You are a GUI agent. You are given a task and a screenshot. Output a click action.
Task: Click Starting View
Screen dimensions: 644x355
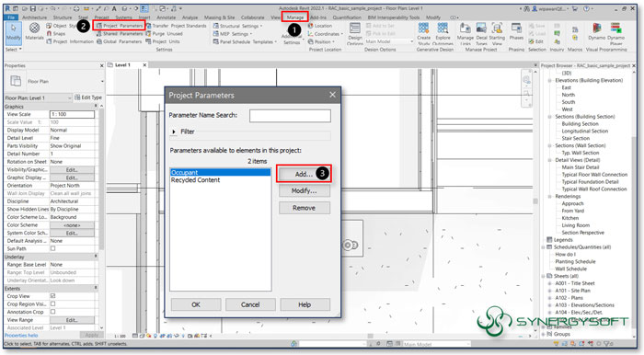tap(497, 34)
